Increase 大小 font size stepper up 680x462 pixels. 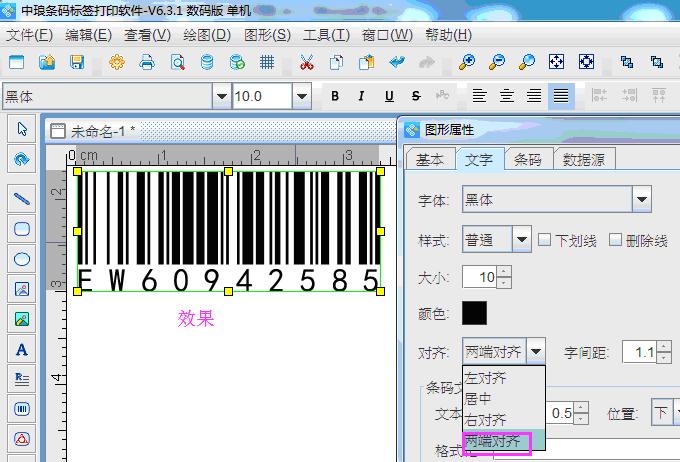point(504,272)
